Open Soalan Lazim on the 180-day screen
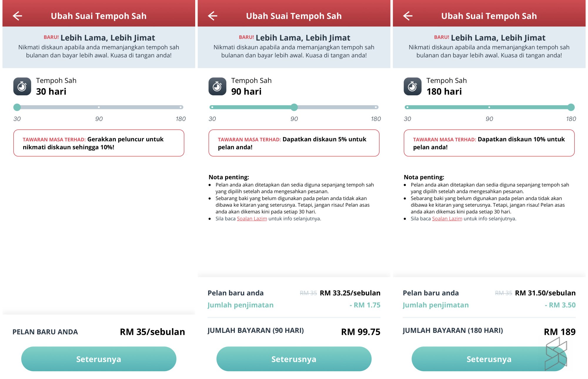Image resolution: width=588 pixels, height=379 pixels. [x=447, y=218]
